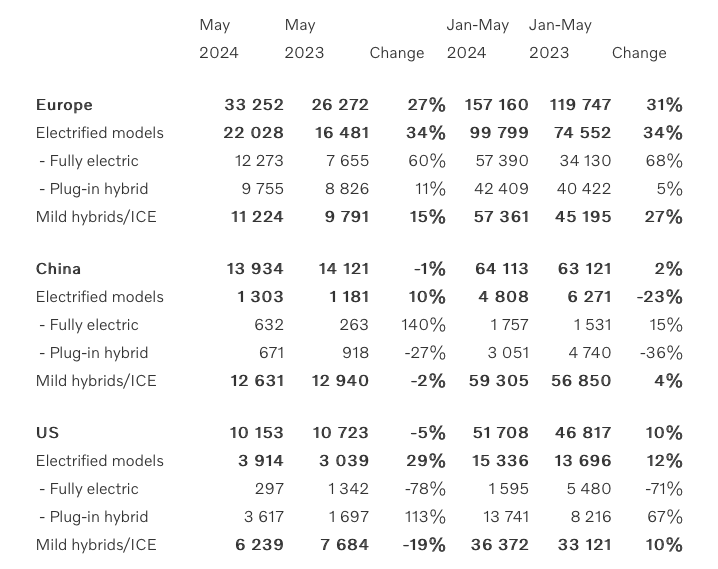Click the 6 239 mild hybrids value
Screen dimensions: 718x569
click(259, 545)
